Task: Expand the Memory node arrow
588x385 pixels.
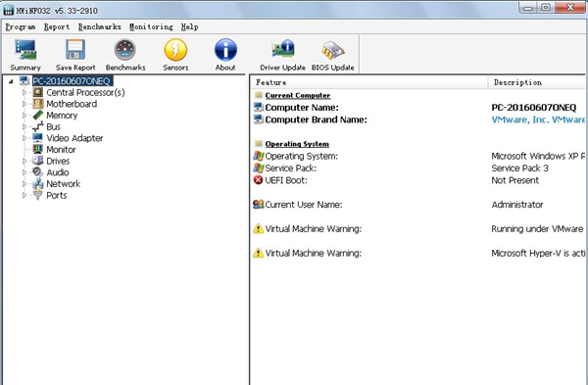Action: pyautogui.click(x=24, y=115)
